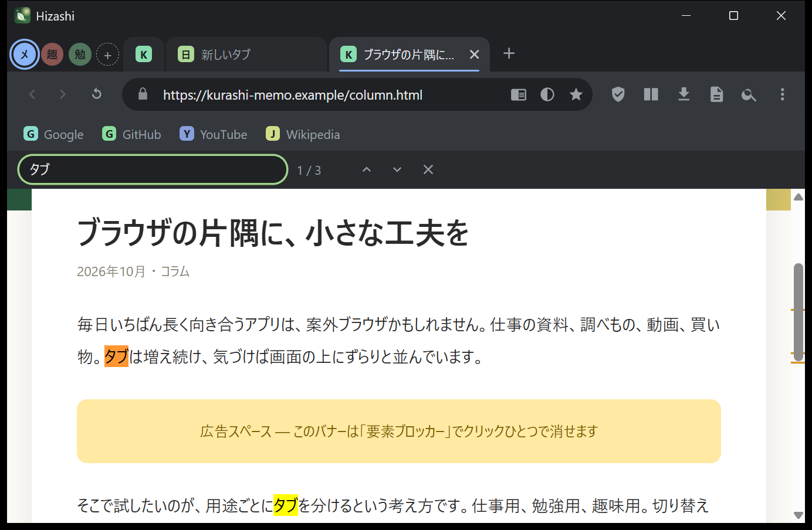
Task: Open the GitHub bookmark
Action: click(x=131, y=134)
